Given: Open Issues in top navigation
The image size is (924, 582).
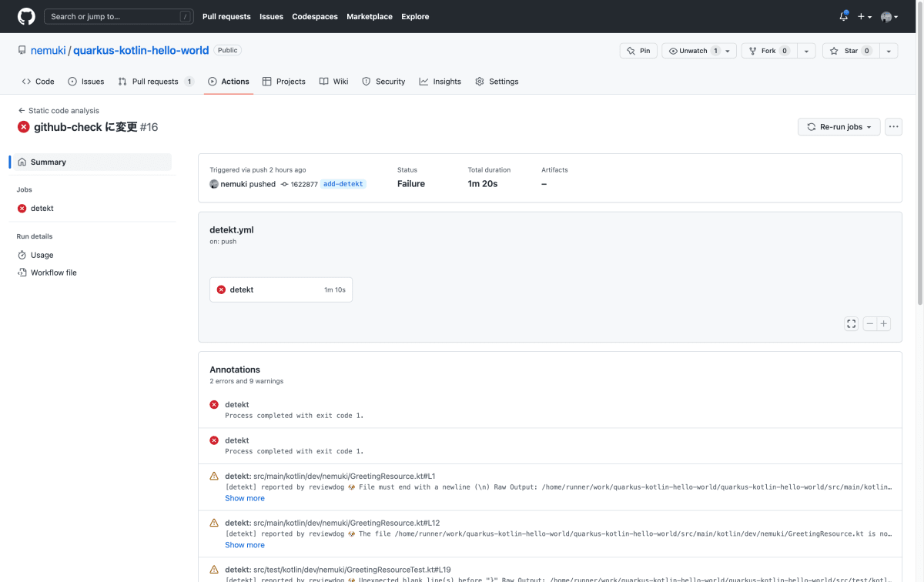Looking at the screenshot, I should (271, 16).
